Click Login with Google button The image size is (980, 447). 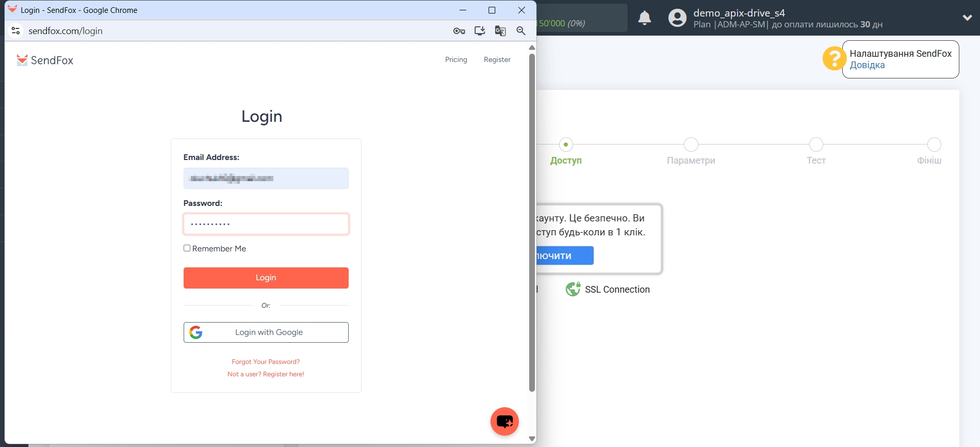click(x=266, y=332)
